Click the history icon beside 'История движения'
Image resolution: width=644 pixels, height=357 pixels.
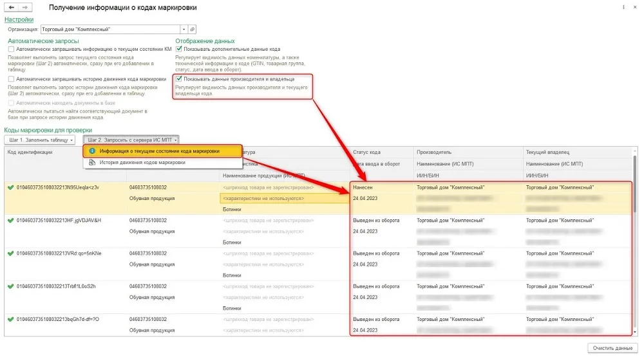coord(92,163)
